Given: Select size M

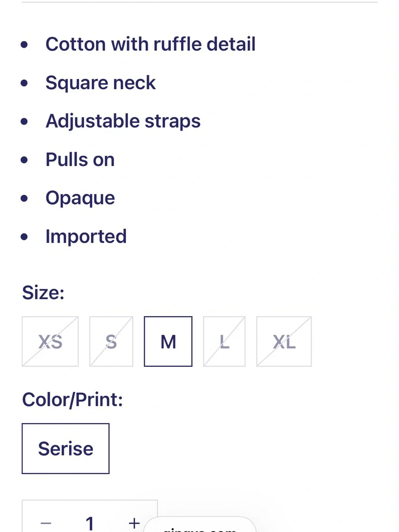Looking at the screenshot, I should [x=168, y=342].
